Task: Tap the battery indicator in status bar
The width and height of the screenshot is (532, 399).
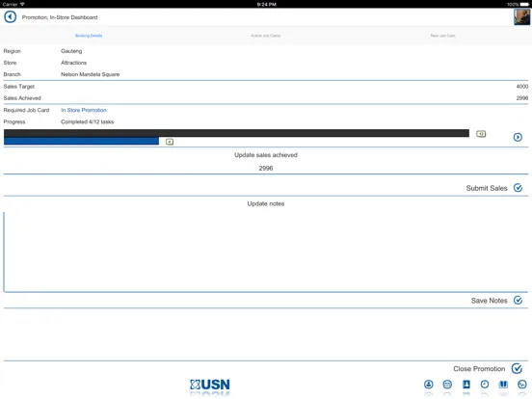Action: pos(524,4)
